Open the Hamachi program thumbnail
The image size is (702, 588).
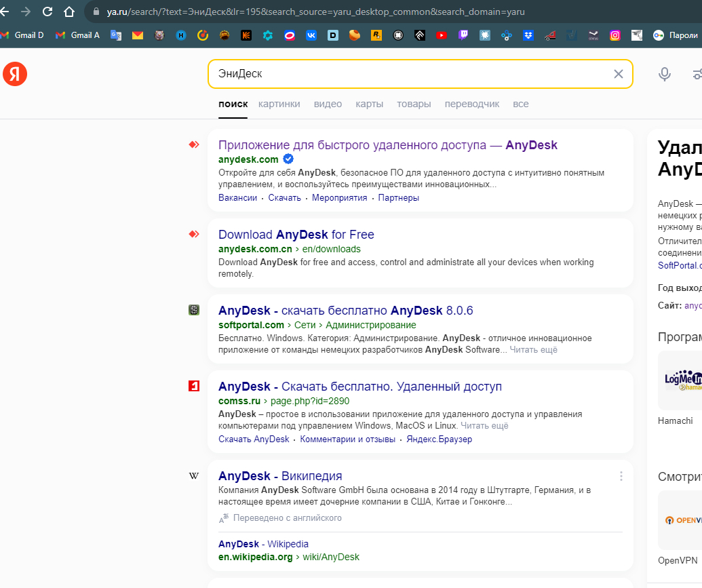[x=680, y=380]
